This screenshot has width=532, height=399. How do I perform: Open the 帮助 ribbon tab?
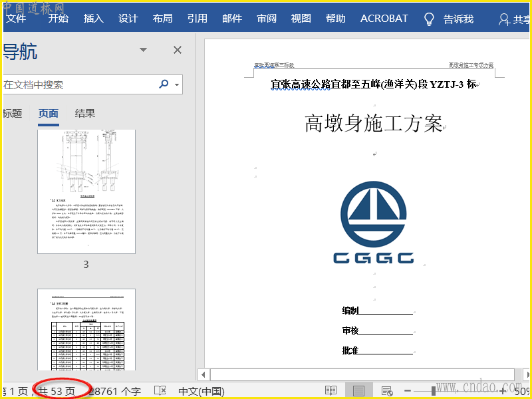point(336,19)
